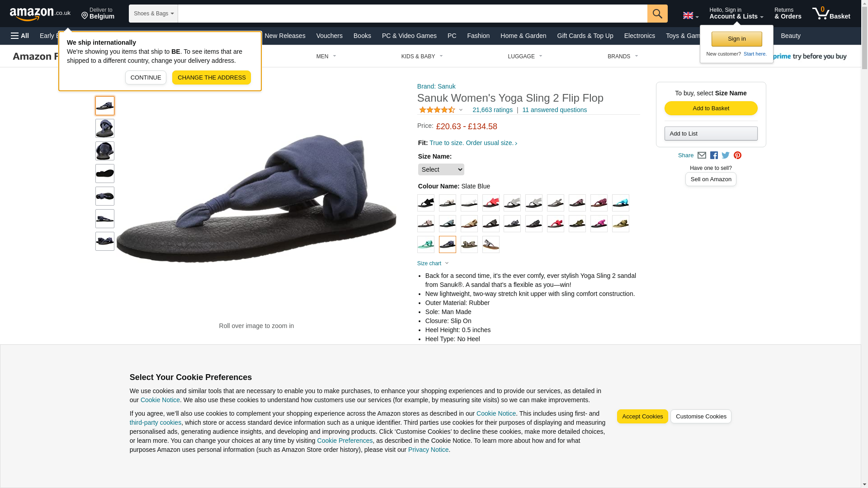Select the turquoise colour swatch
Screen dimensions: 868x488
[620, 203]
